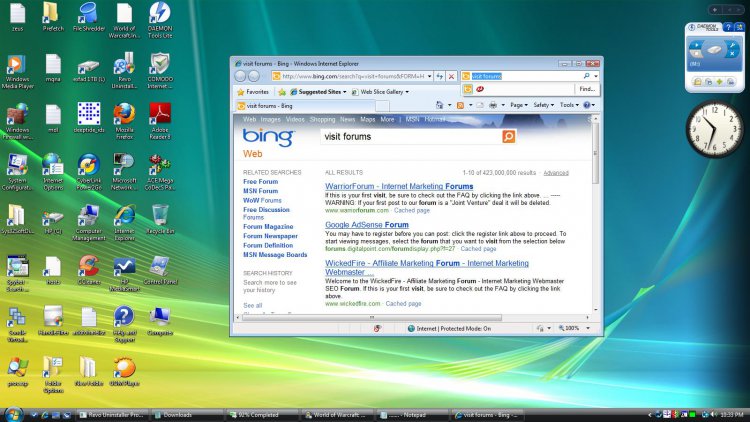Click the vertical scrollbar thumb in IE
The height and width of the screenshot is (422, 750).
596,153
